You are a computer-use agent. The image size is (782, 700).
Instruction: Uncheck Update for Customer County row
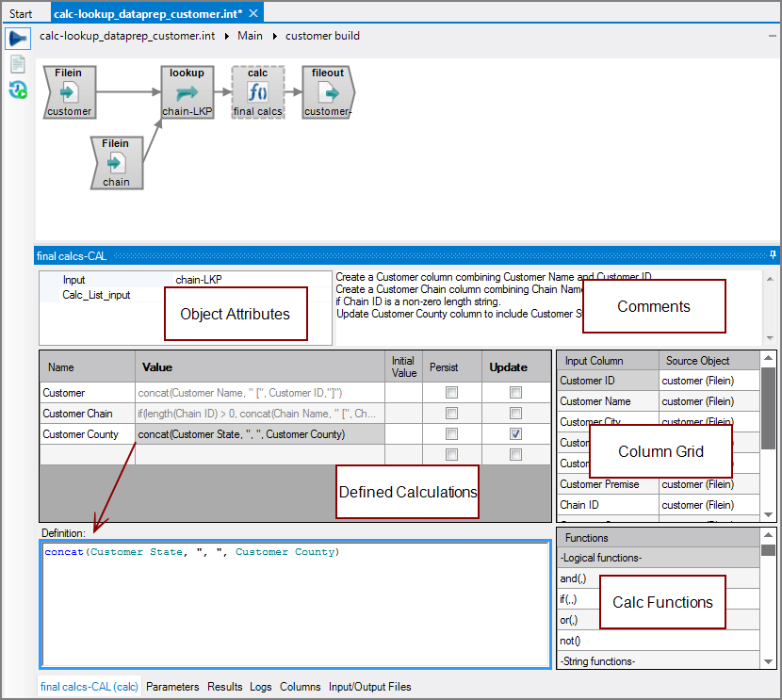(x=515, y=434)
